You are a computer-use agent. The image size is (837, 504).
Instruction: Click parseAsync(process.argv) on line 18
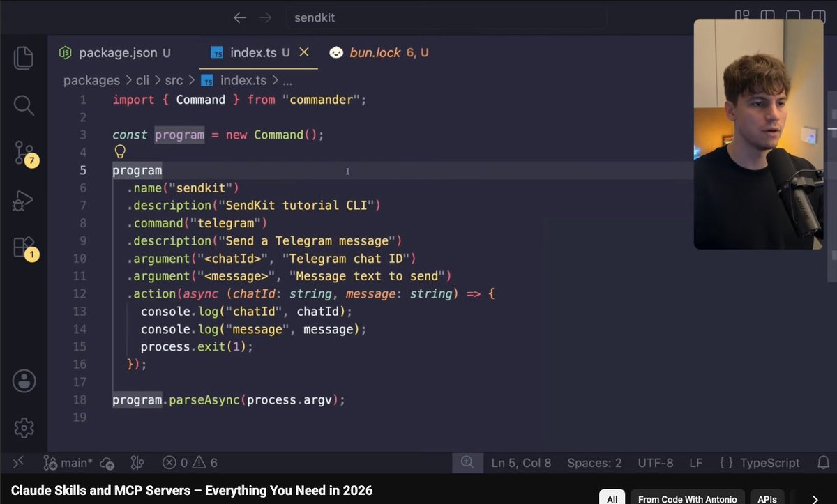(x=254, y=400)
